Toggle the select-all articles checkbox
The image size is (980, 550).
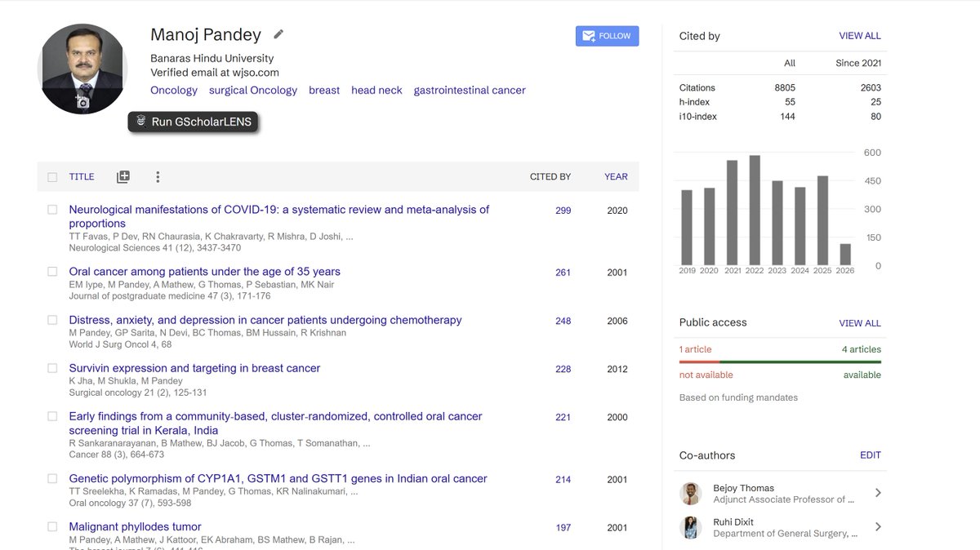(x=52, y=177)
